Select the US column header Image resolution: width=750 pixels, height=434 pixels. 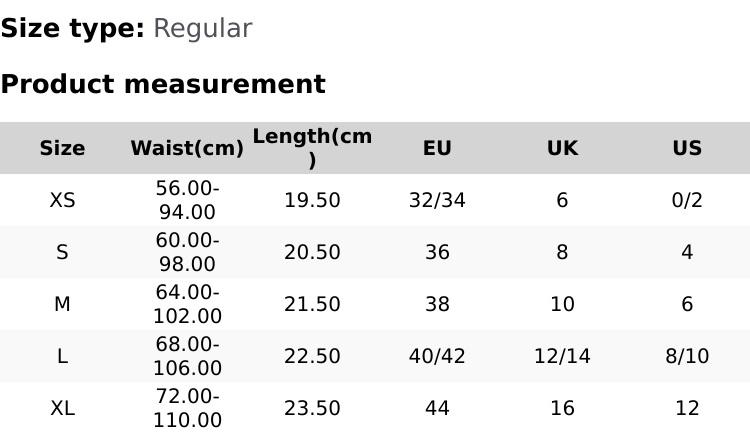pyautogui.click(x=687, y=148)
